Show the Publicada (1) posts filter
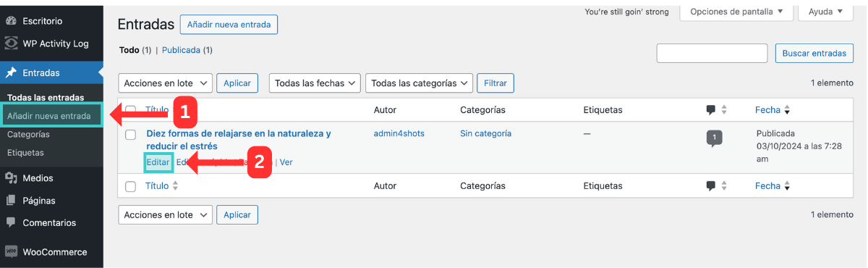 [x=187, y=51]
